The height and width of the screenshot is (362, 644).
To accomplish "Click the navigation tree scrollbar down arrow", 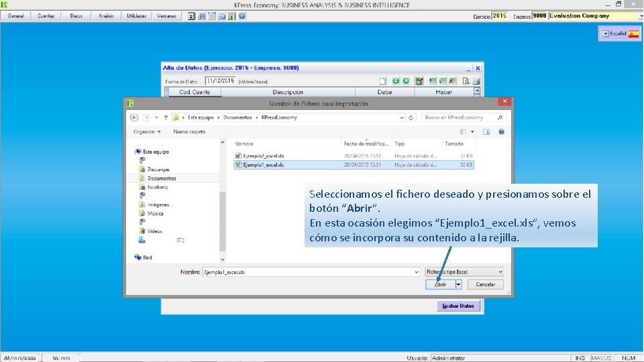I will 223,259.
